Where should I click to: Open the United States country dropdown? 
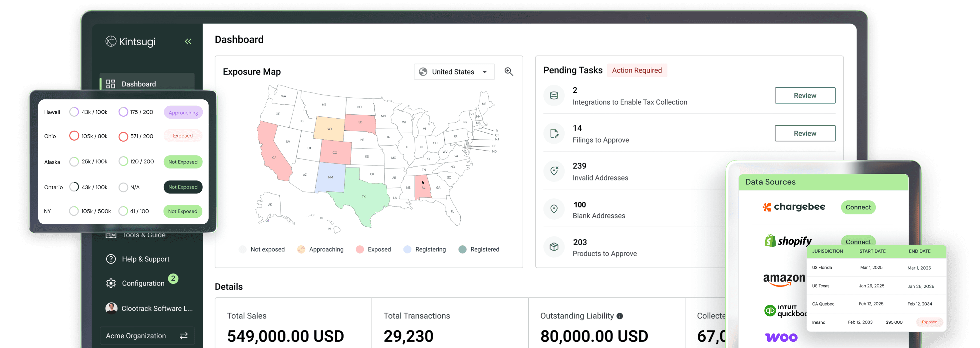coord(454,72)
